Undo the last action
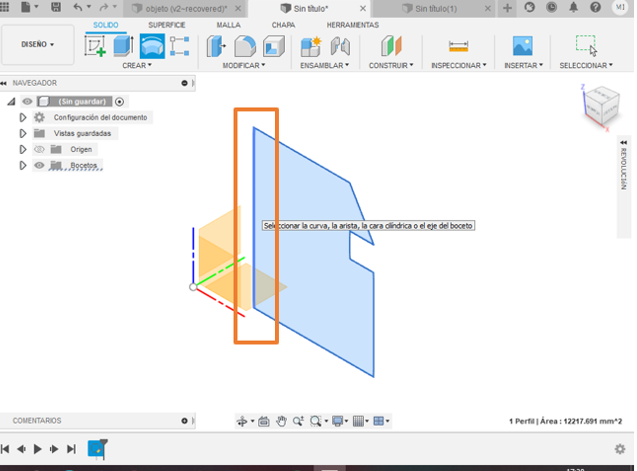Image resolution: width=637 pixels, height=471 pixels. [x=78, y=7]
